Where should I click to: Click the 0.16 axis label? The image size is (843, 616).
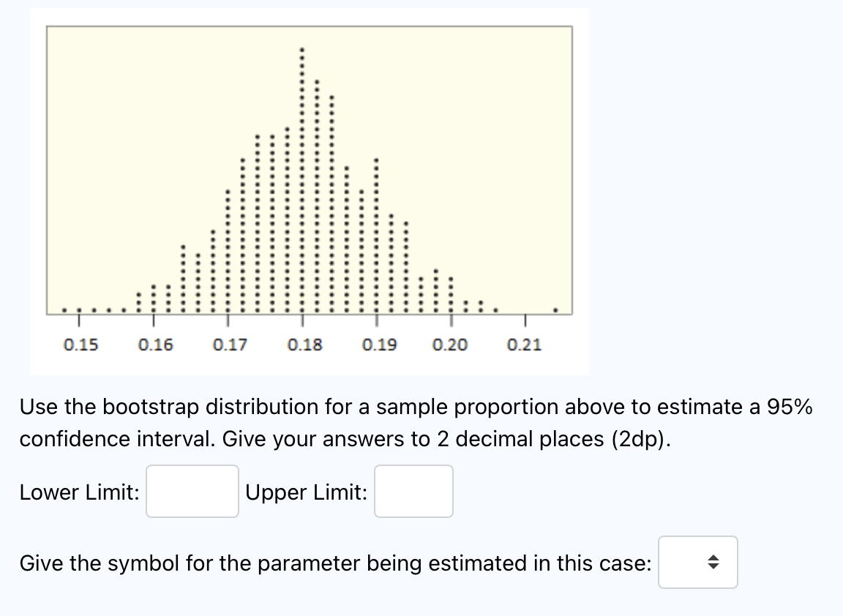click(155, 345)
